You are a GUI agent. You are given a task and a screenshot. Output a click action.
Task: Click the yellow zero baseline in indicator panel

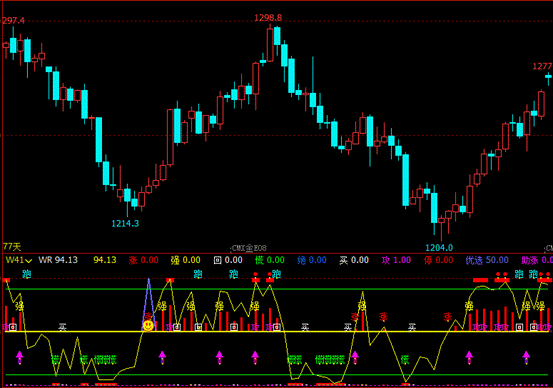click(277, 332)
